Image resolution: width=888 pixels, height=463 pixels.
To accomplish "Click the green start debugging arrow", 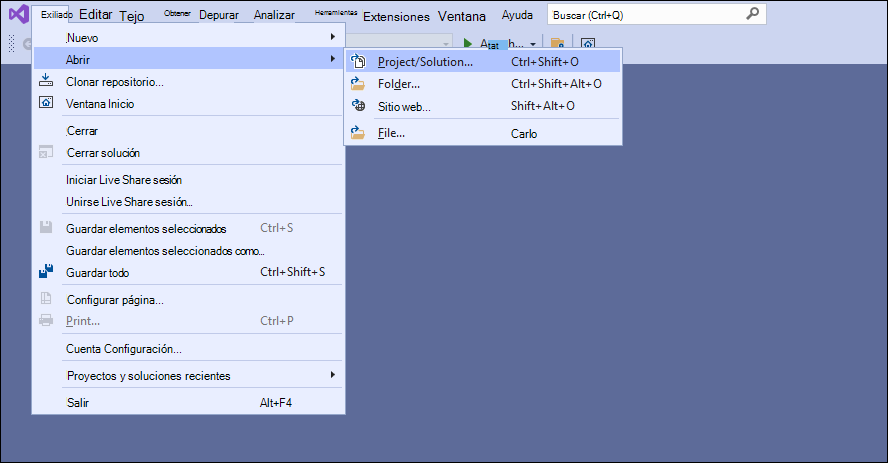I will [x=468, y=43].
